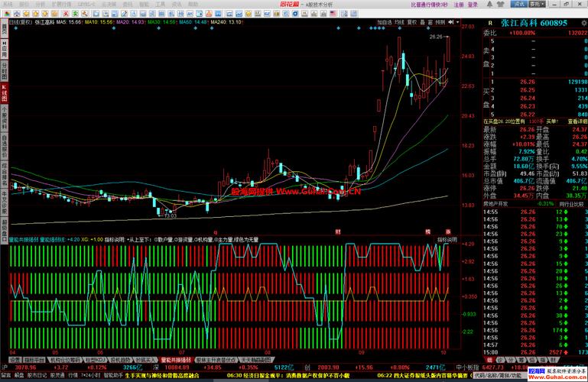Click the 查看详情 link in the quote panel
The width and height of the screenshot is (588, 382).
coord(577,121)
